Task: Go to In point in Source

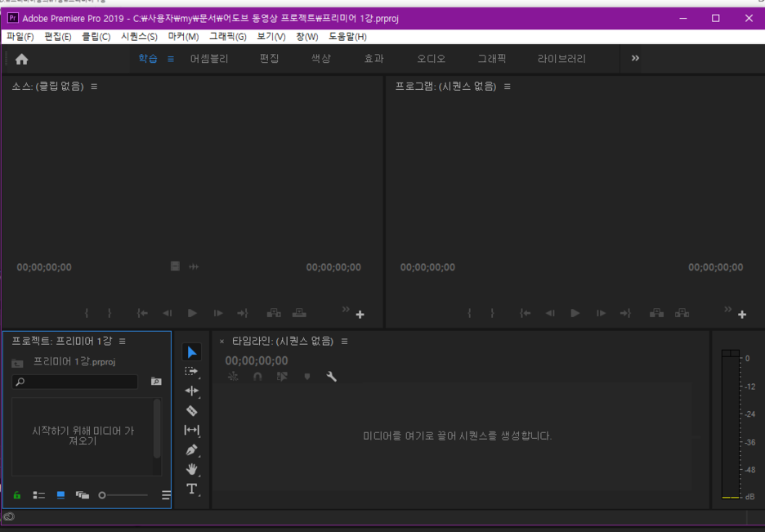Action: click(x=142, y=313)
